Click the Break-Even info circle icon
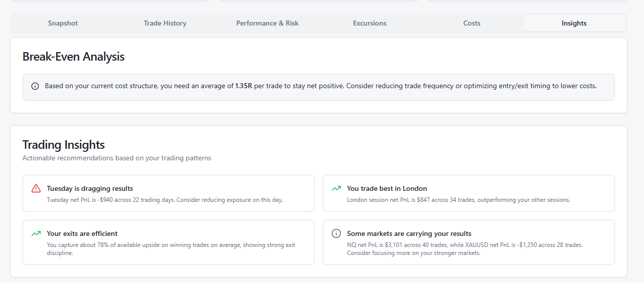644x283 pixels. click(x=35, y=86)
